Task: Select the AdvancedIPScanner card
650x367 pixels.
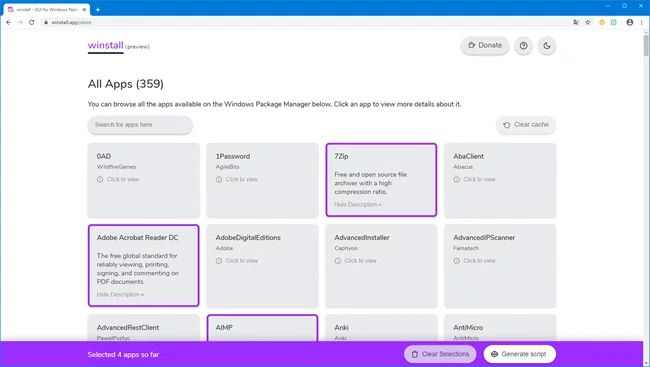Action: click(x=500, y=266)
